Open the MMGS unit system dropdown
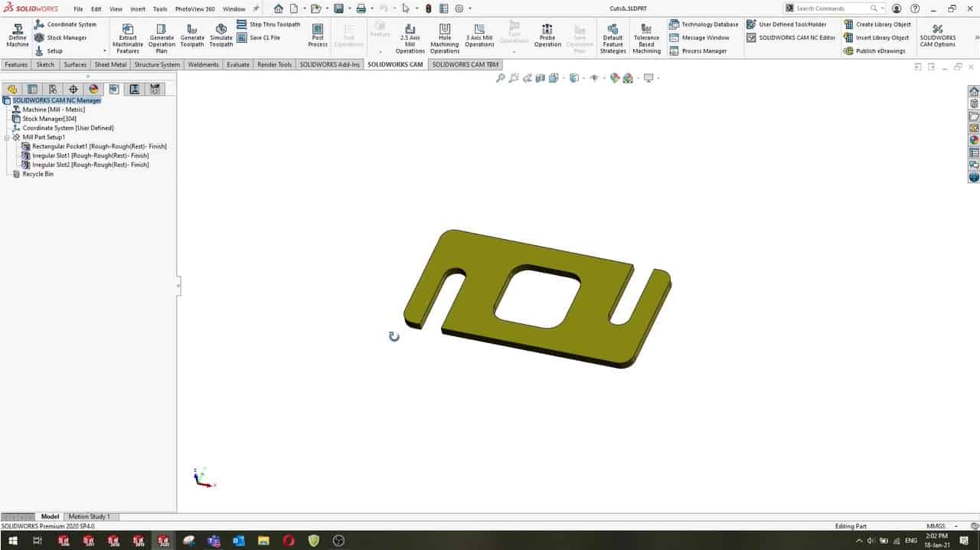980x550 pixels. tap(956, 527)
